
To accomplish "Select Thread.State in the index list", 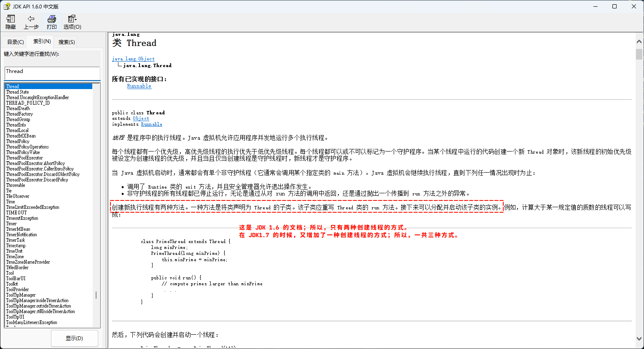I will (x=18, y=92).
